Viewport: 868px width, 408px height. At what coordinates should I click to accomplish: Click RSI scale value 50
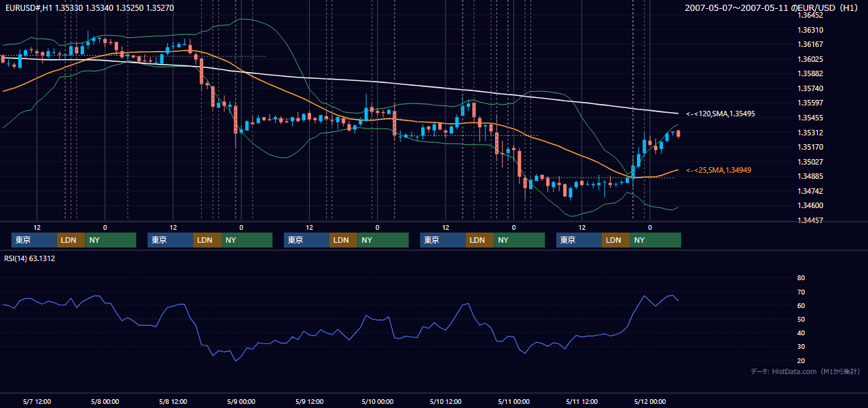[801, 319]
